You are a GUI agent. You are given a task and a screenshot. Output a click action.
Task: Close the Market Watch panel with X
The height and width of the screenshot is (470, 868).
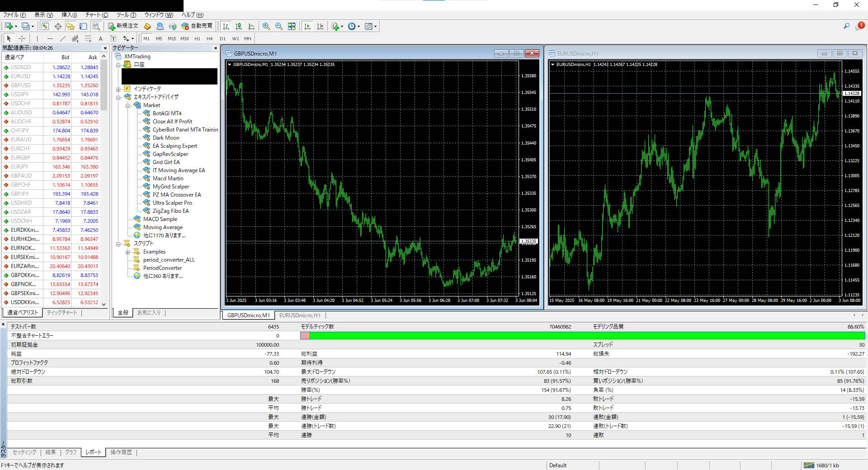pyautogui.click(x=106, y=48)
